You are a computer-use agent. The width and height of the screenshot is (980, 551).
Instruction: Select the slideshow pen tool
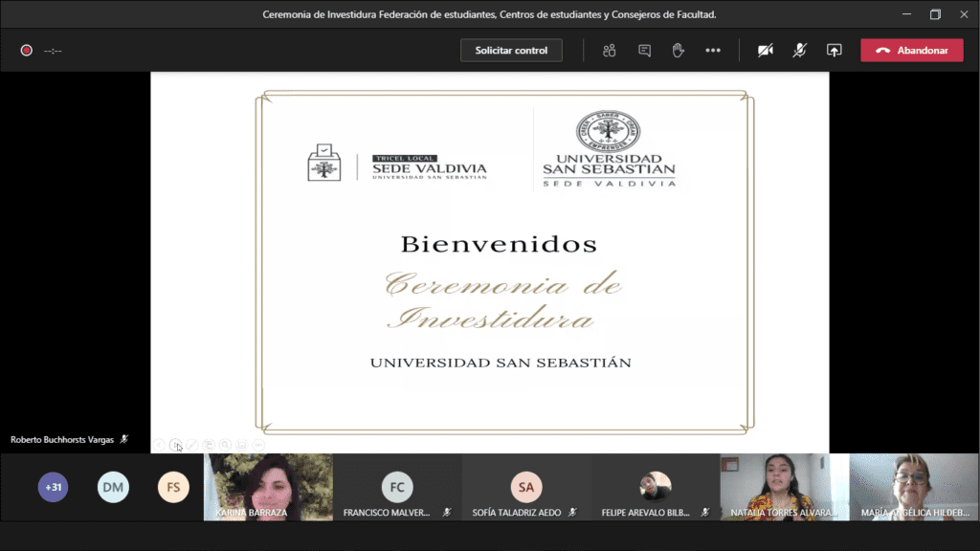tap(191, 445)
